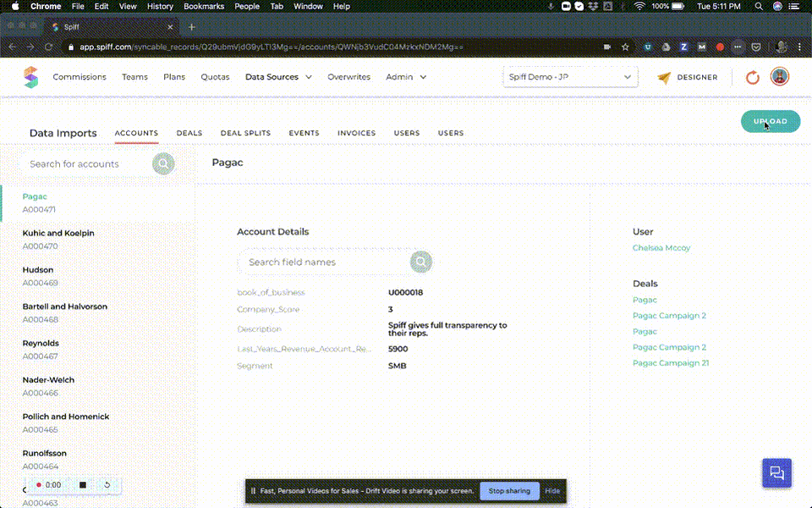This screenshot has height=508, width=812.
Task: Select Runolfsson account A000464
Action: click(x=97, y=460)
